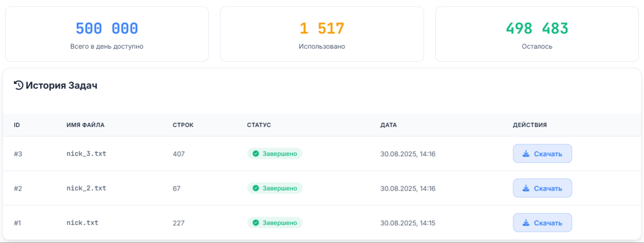Click the row count 407

pos(179,154)
